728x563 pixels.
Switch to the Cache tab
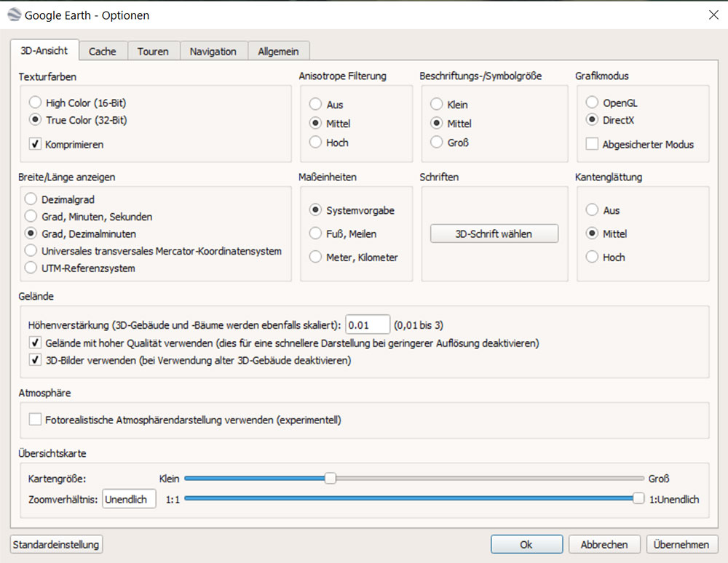[x=103, y=51]
